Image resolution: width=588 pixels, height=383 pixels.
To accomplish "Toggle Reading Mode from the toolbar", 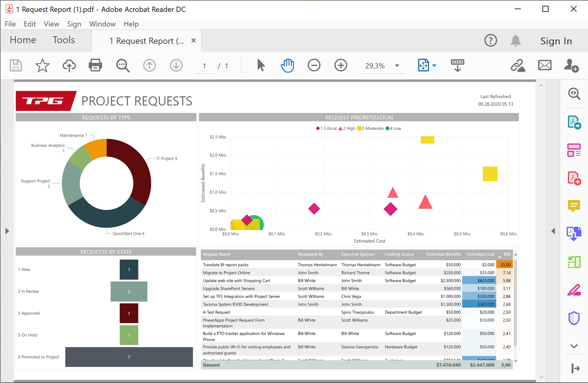I will [457, 65].
